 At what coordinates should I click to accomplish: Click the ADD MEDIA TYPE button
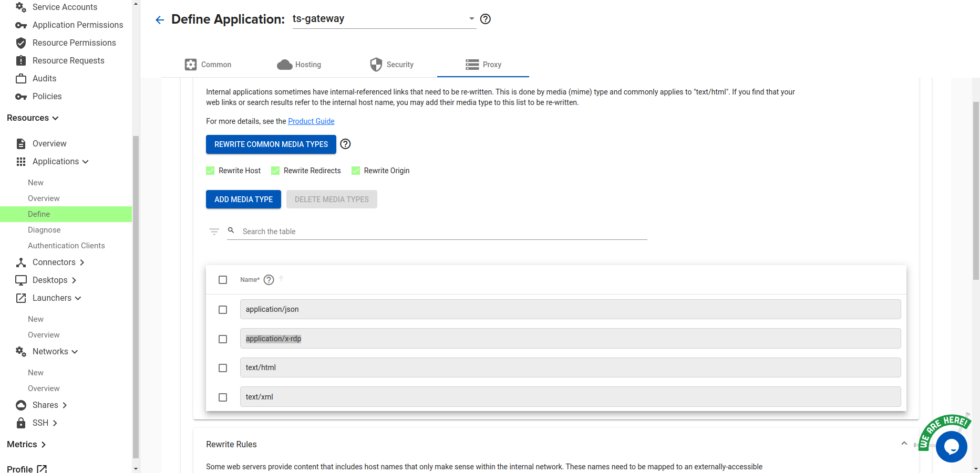coord(243,199)
